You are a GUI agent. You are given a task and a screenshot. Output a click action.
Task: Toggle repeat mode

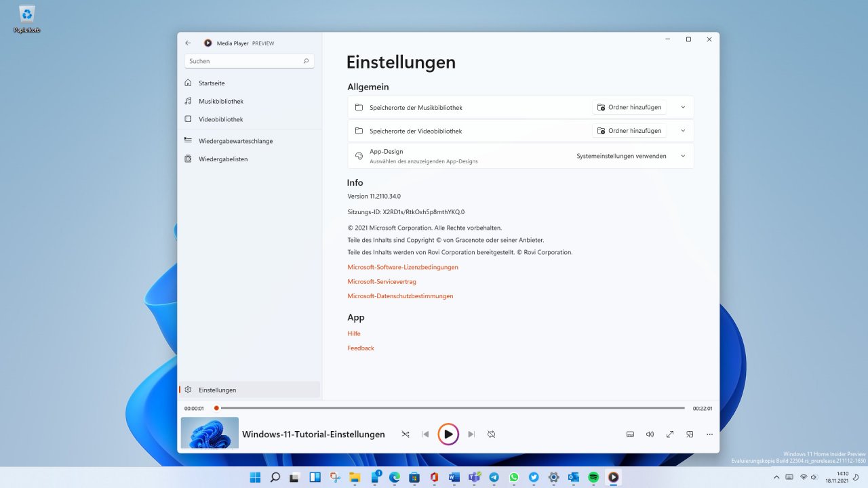coord(491,434)
